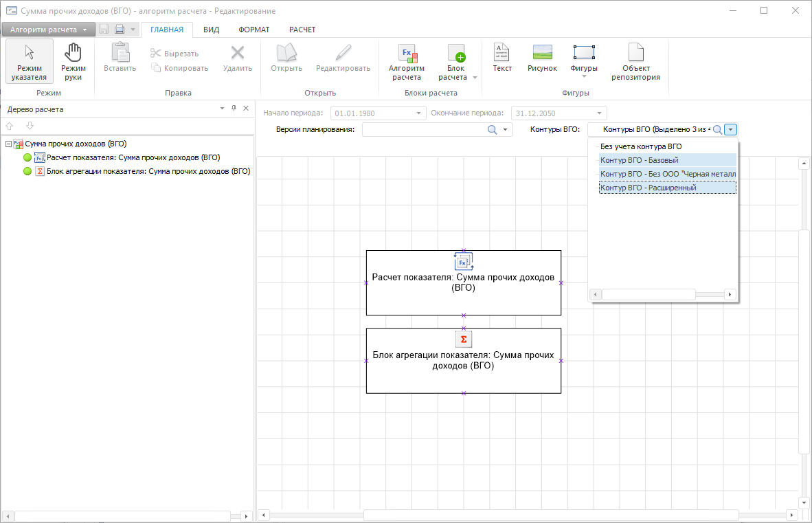Click search icon in Версии планирования field
Viewport: 812px width, 523px height.
tap(492, 130)
